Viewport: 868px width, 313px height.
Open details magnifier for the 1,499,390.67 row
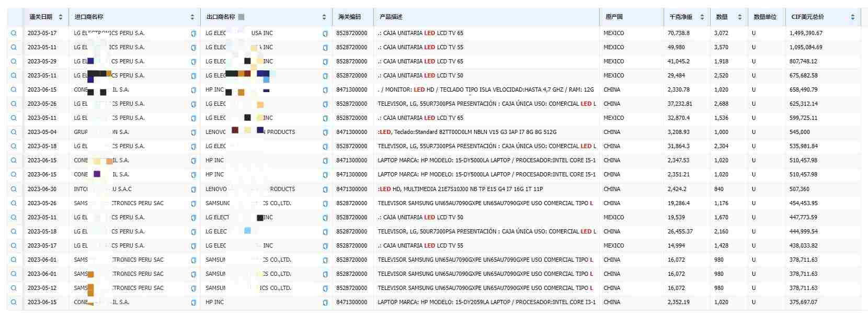coord(14,33)
